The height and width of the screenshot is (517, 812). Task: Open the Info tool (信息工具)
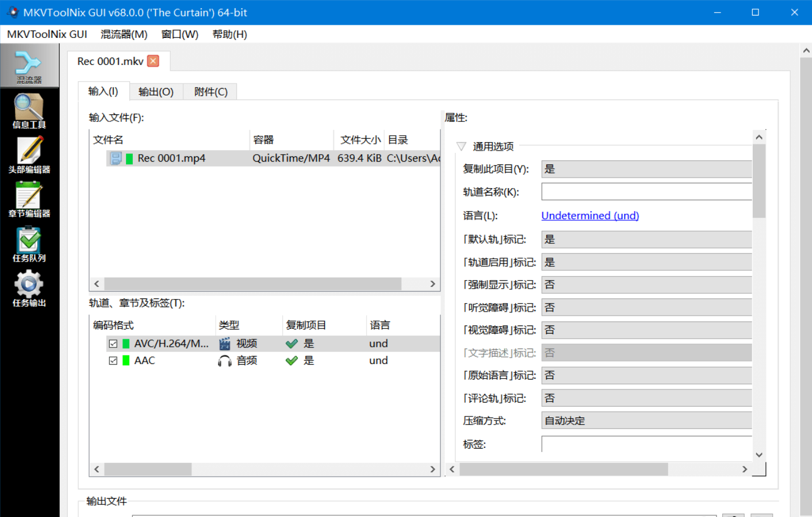[29, 111]
